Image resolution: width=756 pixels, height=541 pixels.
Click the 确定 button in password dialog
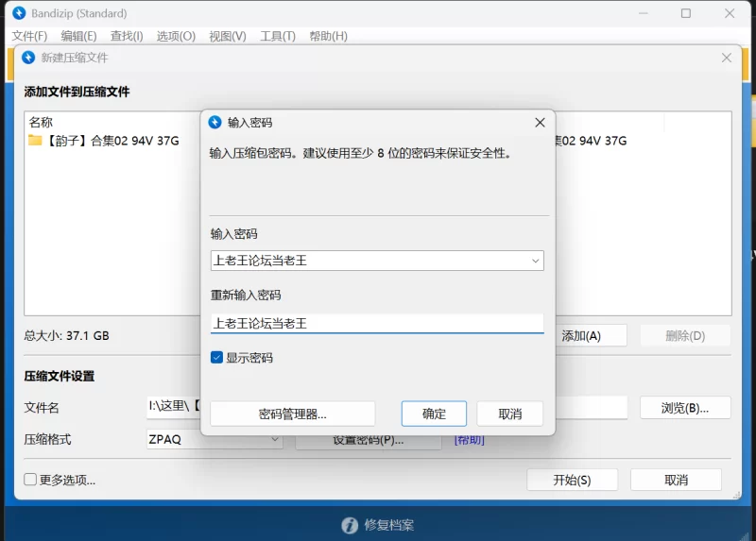(x=434, y=414)
